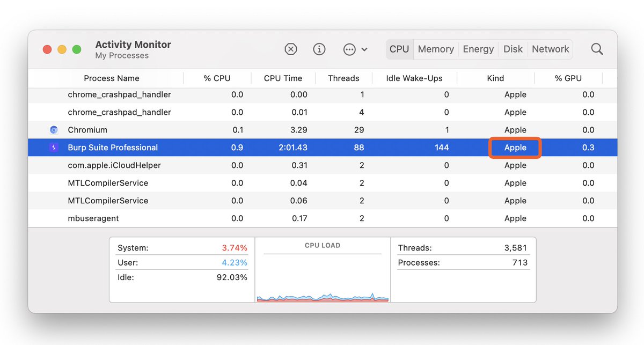This screenshot has height=345, width=644.
Task: Click the Idle percentage 92.03%
Action: tap(231, 277)
